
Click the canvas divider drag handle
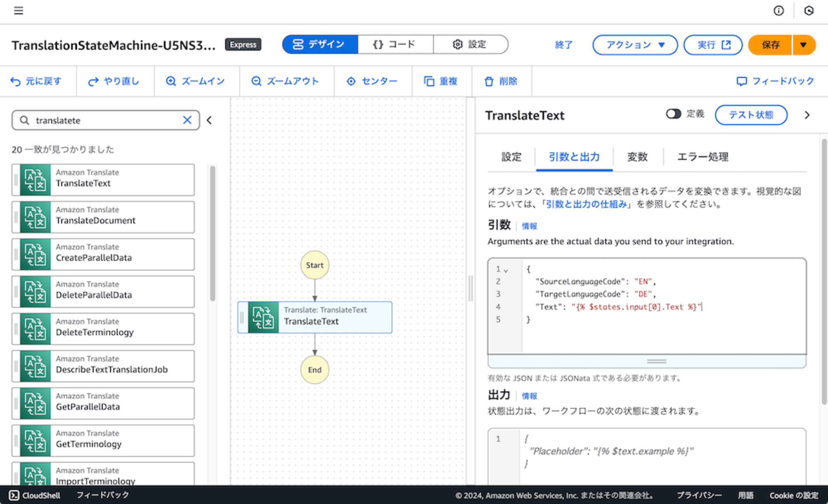click(471, 288)
